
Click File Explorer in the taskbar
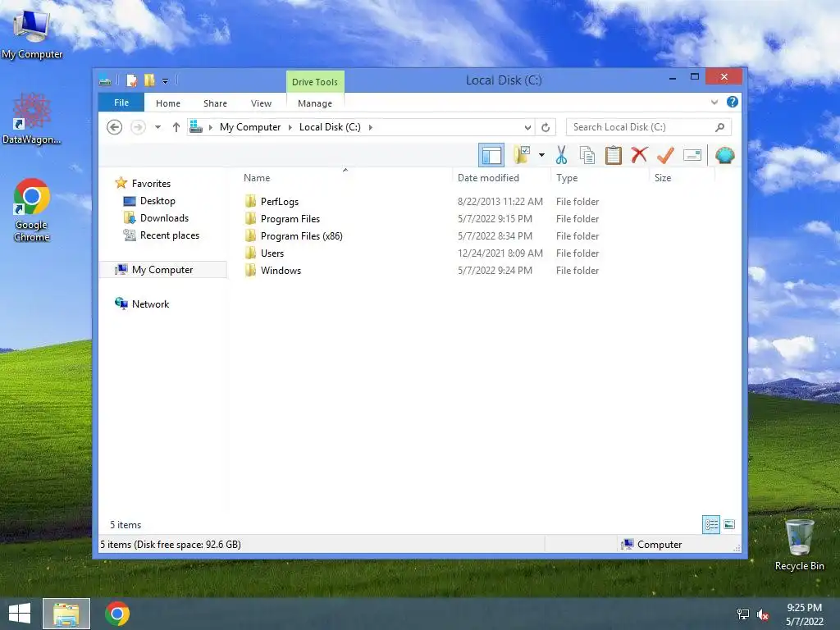[66, 614]
